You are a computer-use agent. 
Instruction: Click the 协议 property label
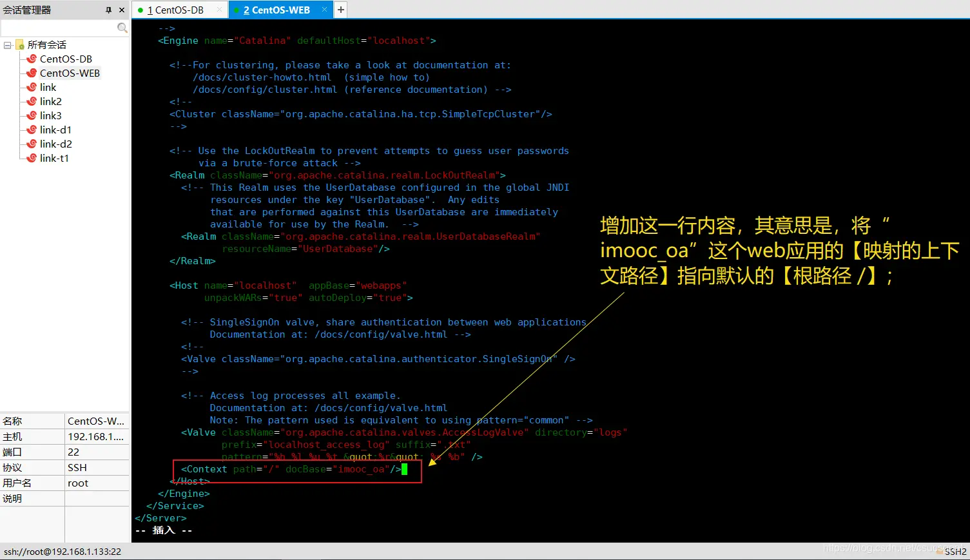coord(12,468)
